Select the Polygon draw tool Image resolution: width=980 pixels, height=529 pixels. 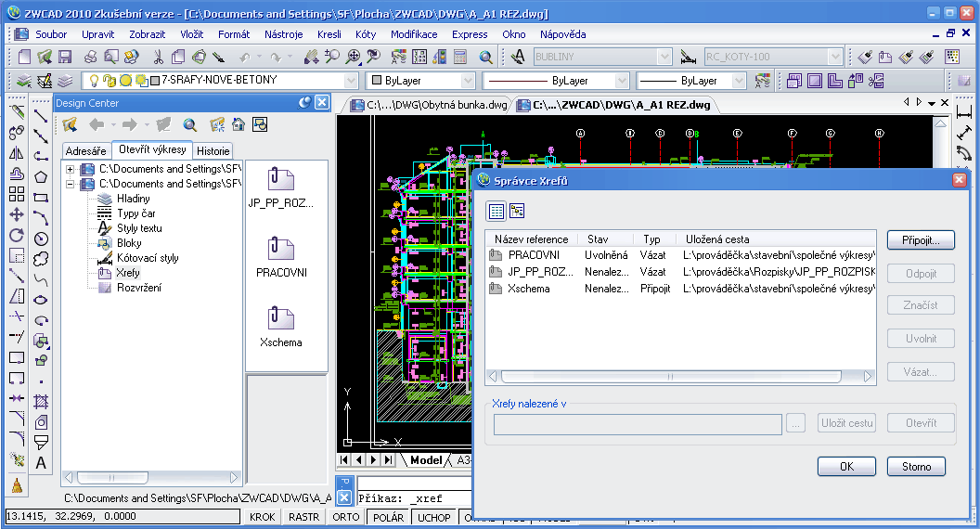[41, 176]
